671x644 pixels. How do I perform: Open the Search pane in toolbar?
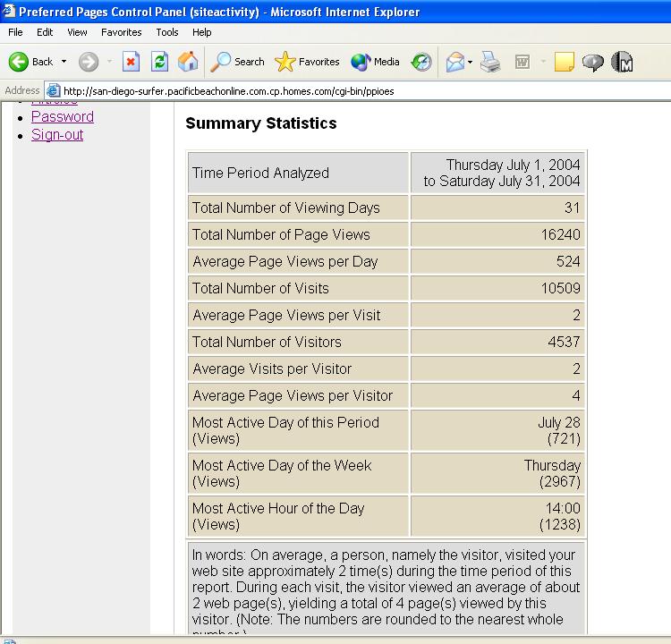238,62
